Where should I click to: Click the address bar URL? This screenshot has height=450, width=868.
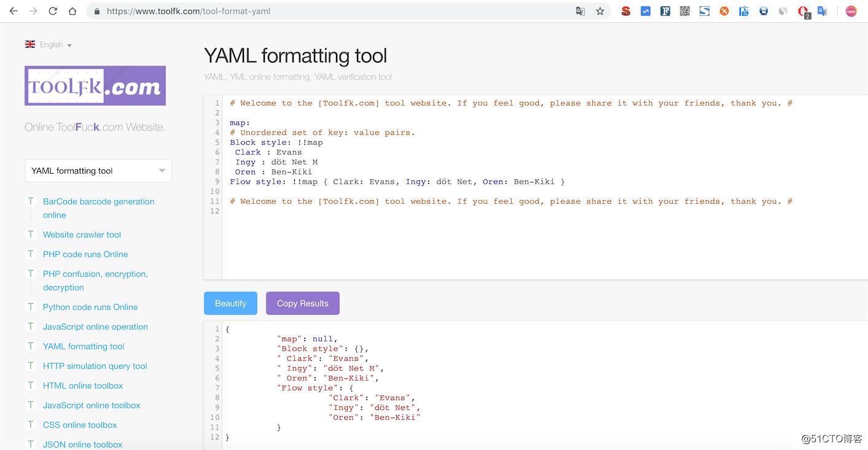189,11
